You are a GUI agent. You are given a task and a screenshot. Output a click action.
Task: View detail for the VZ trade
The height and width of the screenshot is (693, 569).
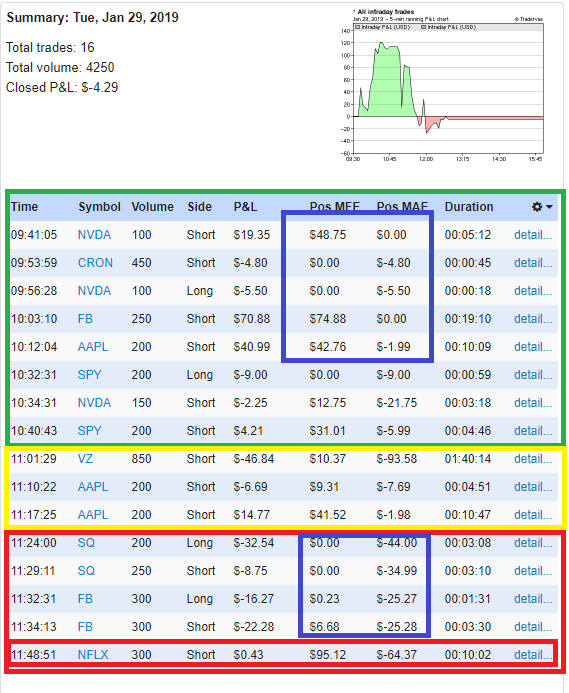coord(533,459)
